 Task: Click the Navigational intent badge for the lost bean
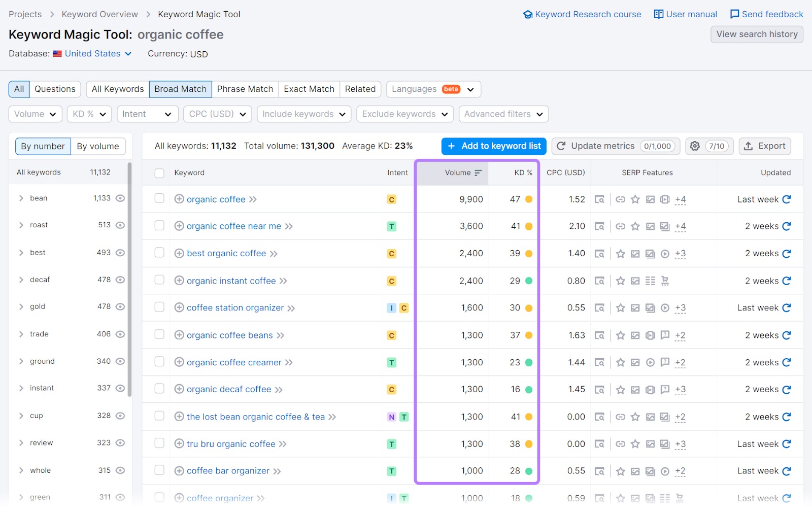(x=391, y=417)
